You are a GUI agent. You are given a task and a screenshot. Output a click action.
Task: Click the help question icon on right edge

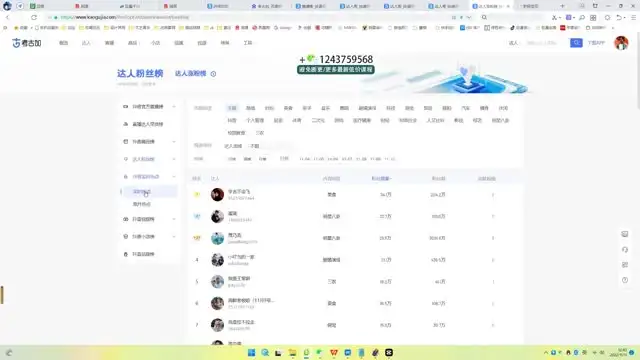click(624, 280)
